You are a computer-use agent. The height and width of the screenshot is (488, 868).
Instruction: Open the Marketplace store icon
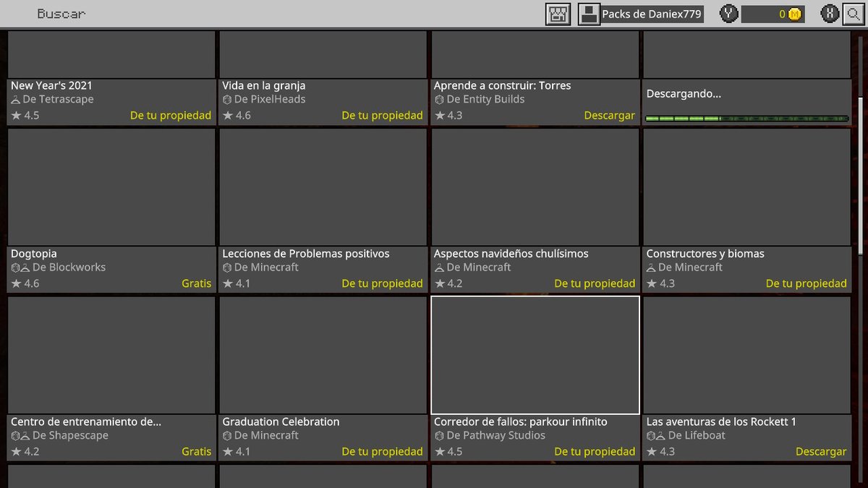(558, 14)
